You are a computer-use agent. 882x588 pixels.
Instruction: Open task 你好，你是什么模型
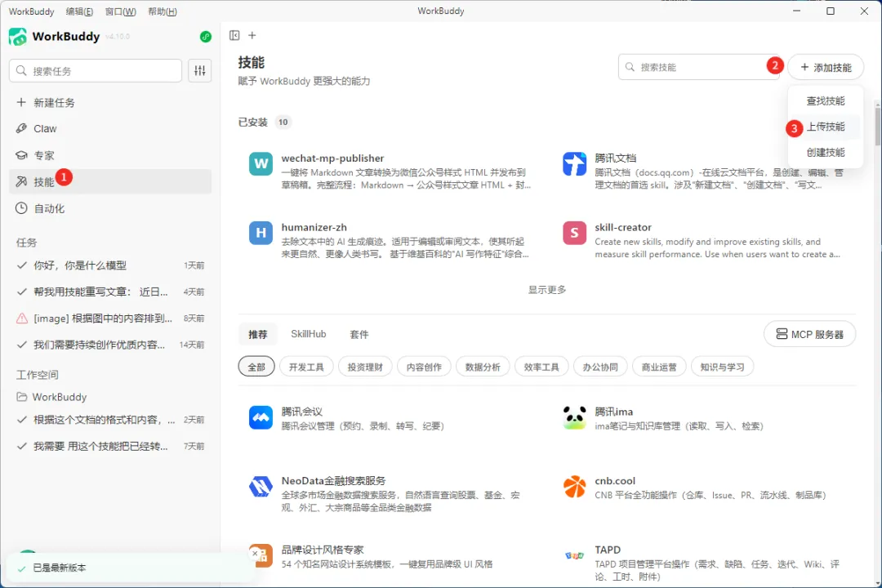110,265
